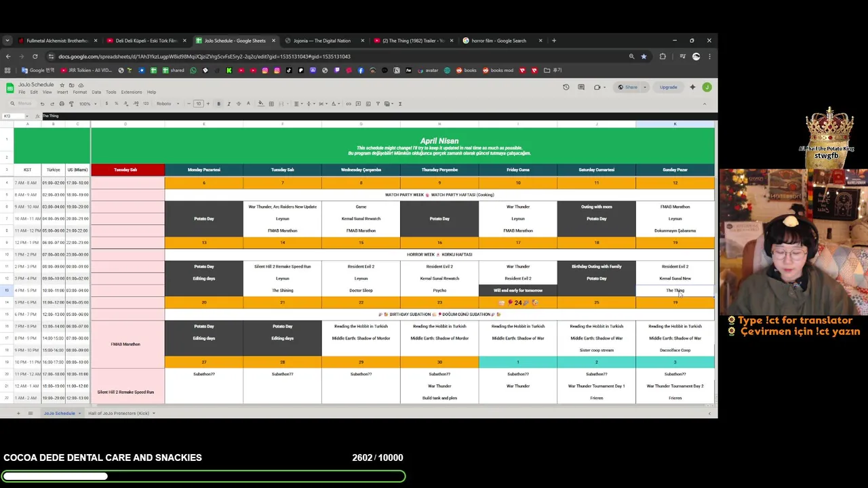Open the borders tool
This screenshot has height=488, width=868.
point(271,104)
